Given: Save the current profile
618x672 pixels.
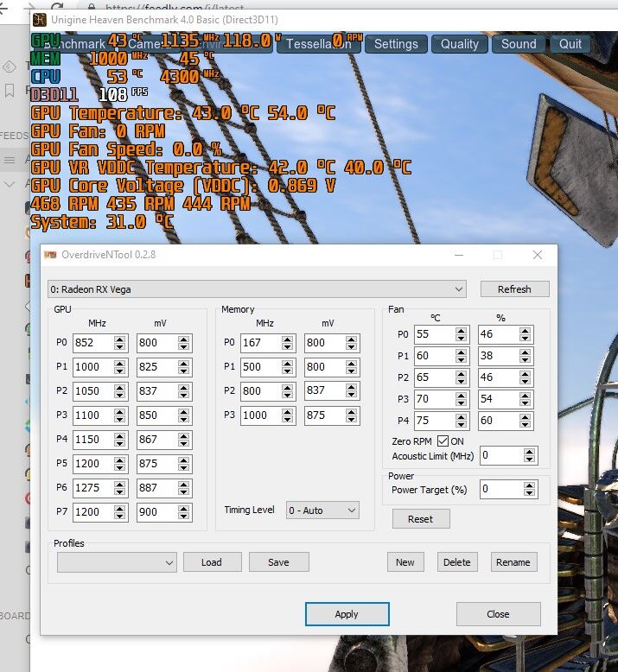Looking at the screenshot, I should 278,562.
